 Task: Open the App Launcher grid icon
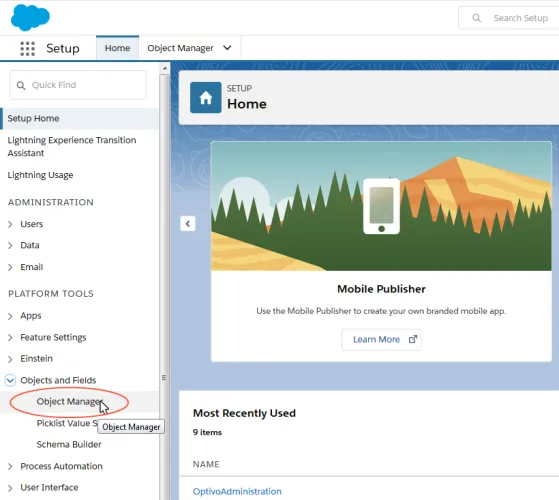(27, 48)
